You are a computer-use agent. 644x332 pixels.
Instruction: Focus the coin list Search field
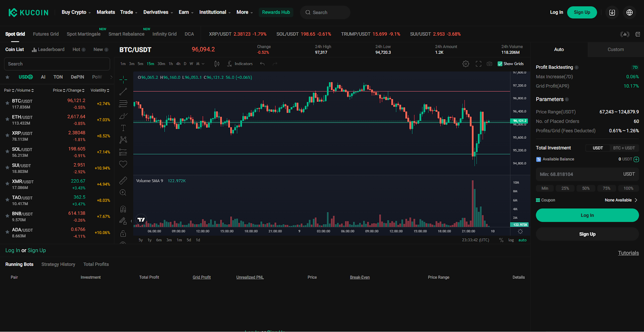(x=57, y=64)
